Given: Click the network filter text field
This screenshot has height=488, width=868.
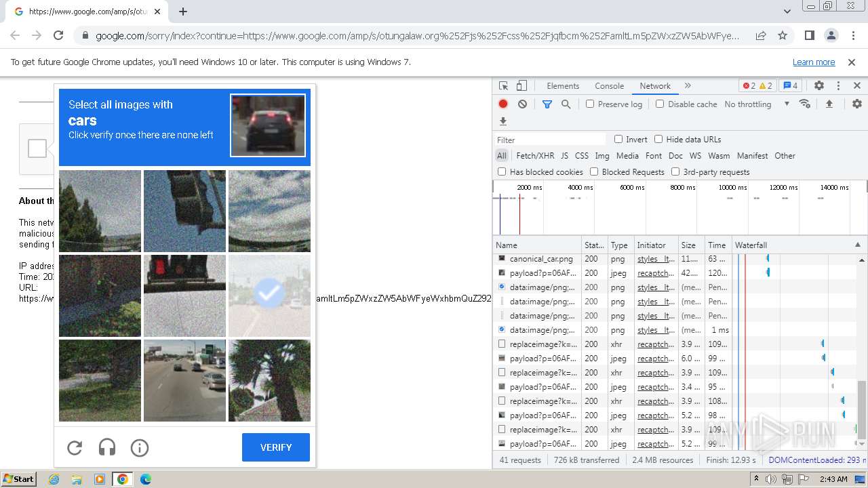Looking at the screenshot, I should click(x=550, y=140).
